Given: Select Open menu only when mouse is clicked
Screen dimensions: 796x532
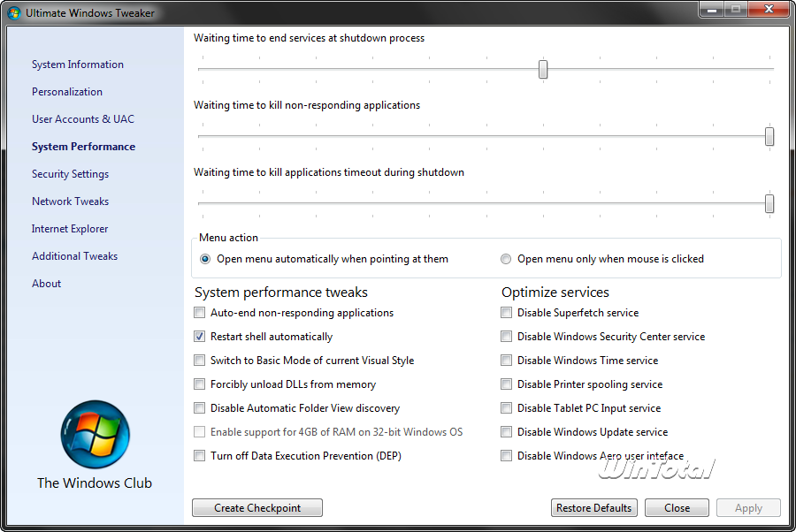Looking at the screenshot, I should click(506, 259).
